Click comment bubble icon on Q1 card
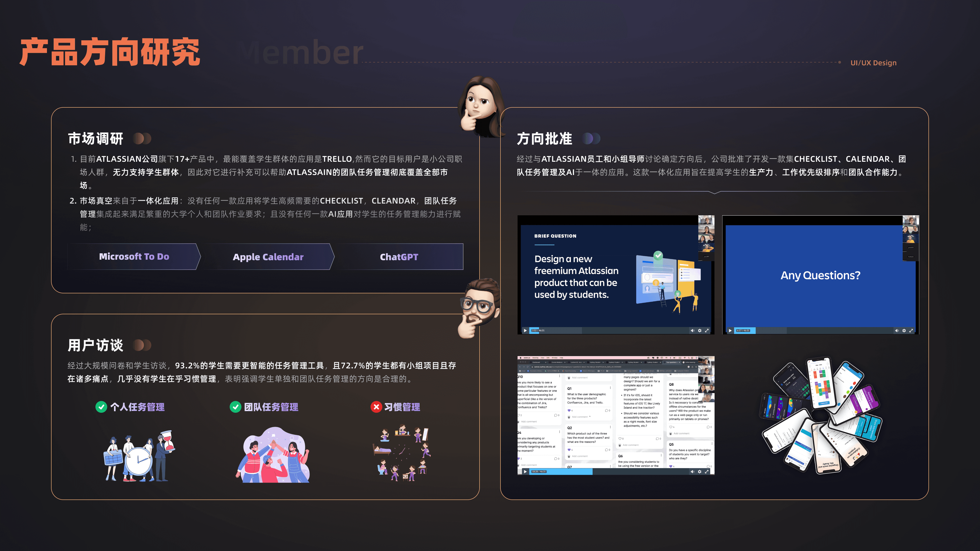980x551 pixels. (x=606, y=411)
